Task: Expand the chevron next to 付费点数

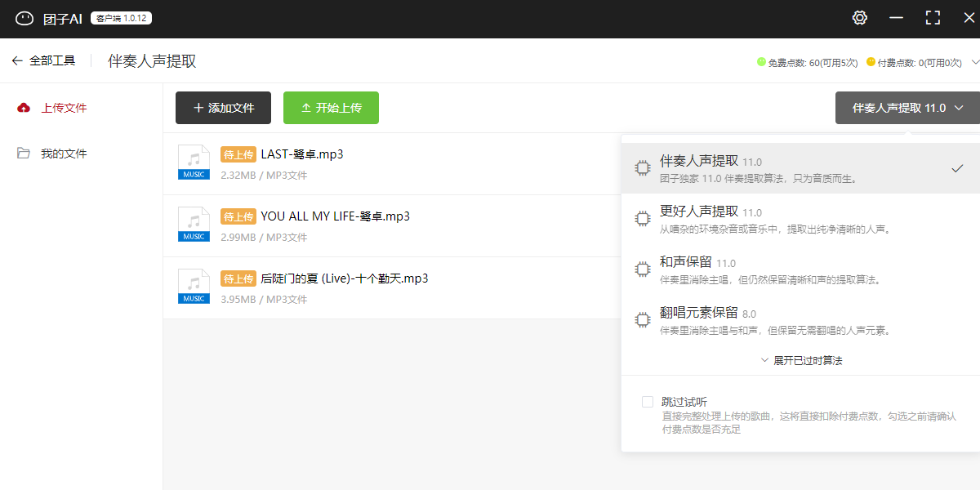Action: 975,62
